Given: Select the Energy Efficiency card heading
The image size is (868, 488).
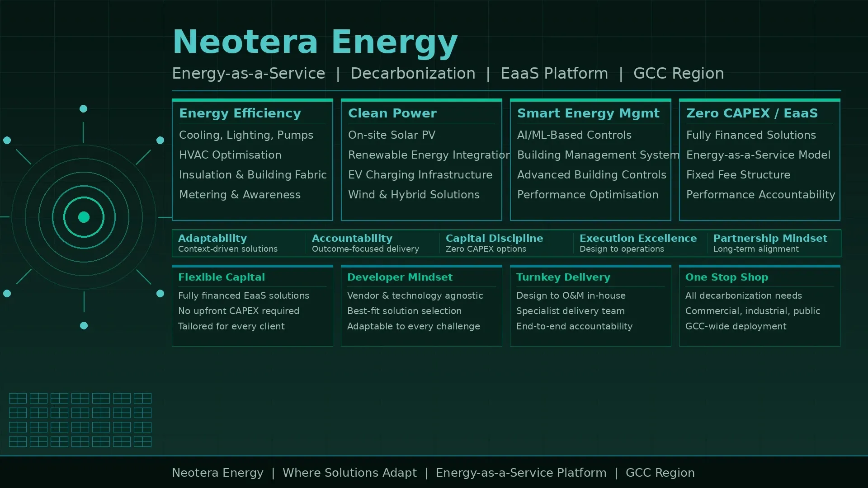Looking at the screenshot, I should click(x=240, y=113).
